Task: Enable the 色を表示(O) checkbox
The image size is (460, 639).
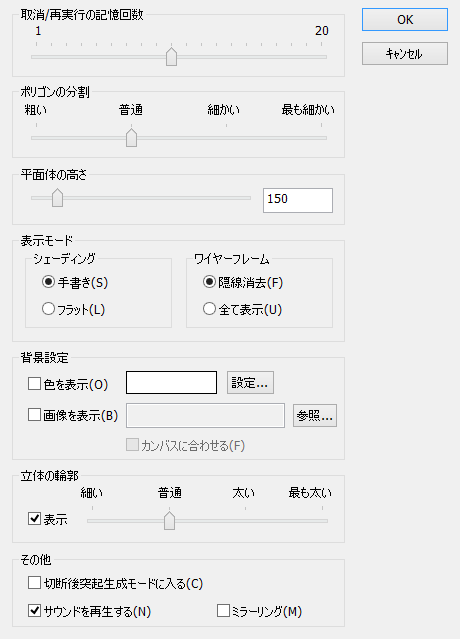Action: pyautogui.click(x=68, y=384)
